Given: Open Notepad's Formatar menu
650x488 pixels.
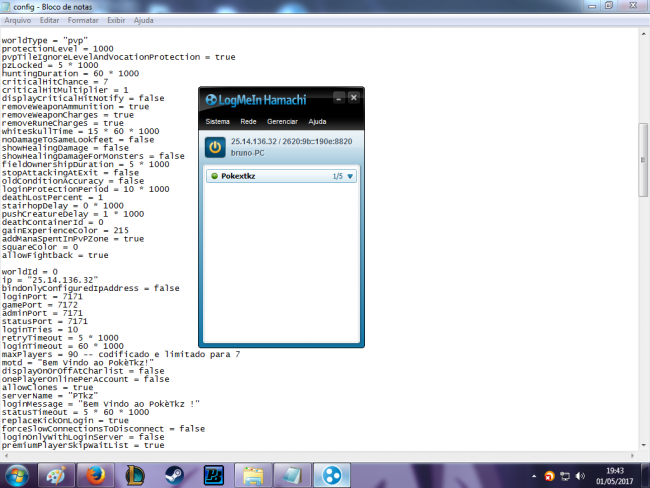Looking at the screenshot, I should [x=83, y=20].
